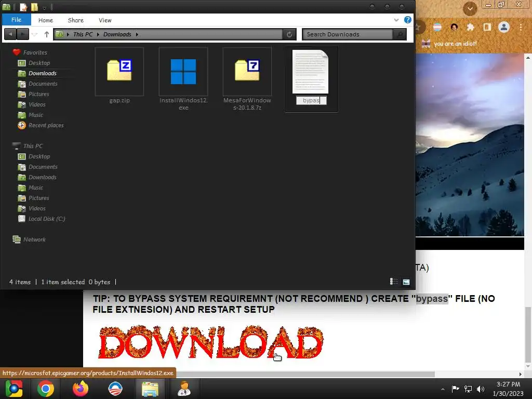The height and width of the screenshot is (399, 532).
Task: Open Chrome Extensions puzzle piece menu
Action: [x=470, y=27]
